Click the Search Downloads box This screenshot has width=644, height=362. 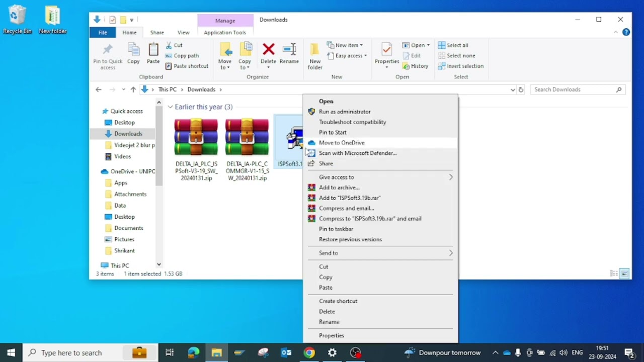click(578, 89)
